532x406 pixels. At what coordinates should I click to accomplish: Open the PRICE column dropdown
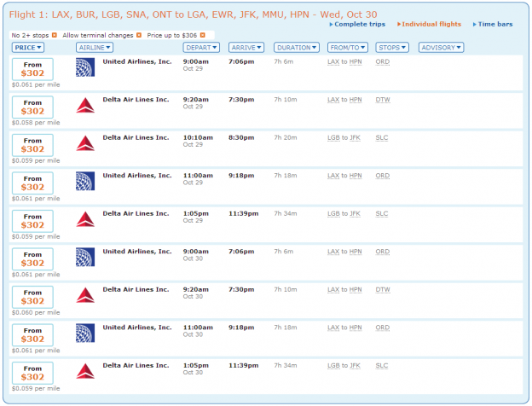(28, 48)
